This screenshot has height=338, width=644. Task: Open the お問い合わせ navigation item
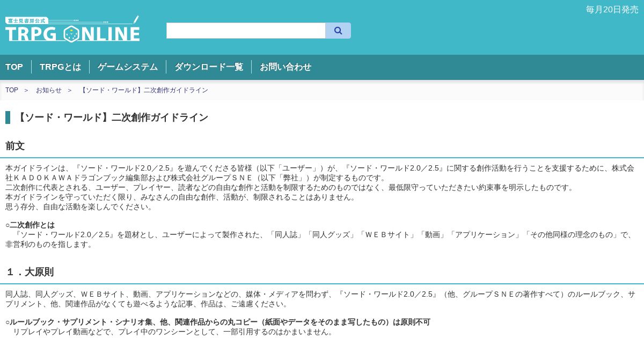286,67
